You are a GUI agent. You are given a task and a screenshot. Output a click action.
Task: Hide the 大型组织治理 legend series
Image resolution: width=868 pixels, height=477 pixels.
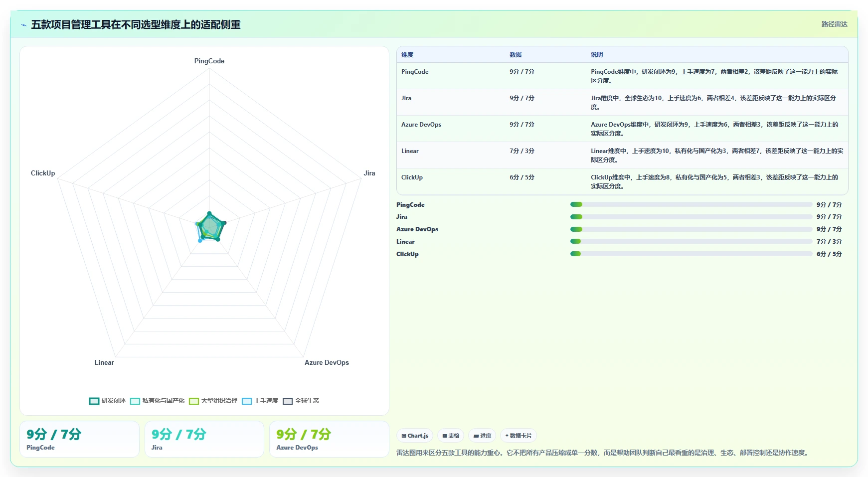(213, 401)
